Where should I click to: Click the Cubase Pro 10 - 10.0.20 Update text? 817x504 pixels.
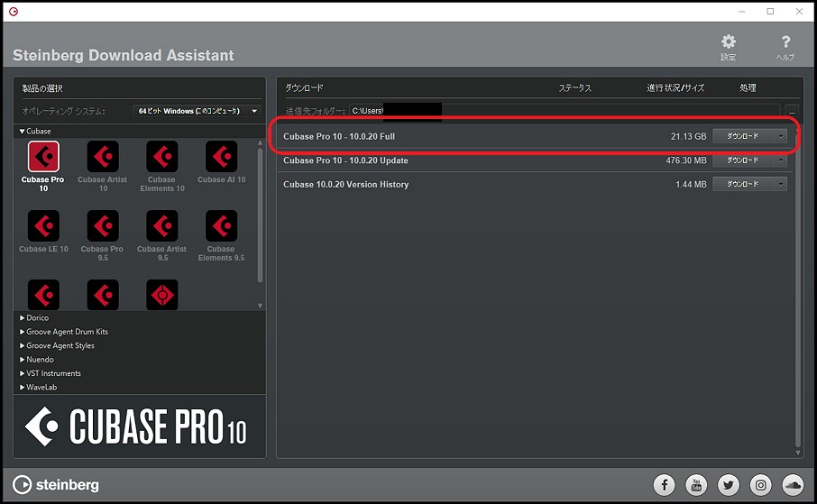click(345, 160)
